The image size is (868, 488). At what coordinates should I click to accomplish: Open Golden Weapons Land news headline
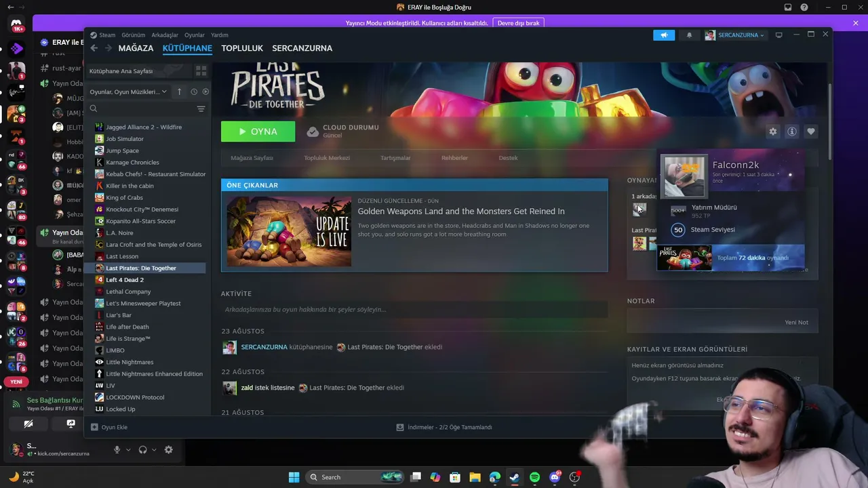(x=461, y=211)
